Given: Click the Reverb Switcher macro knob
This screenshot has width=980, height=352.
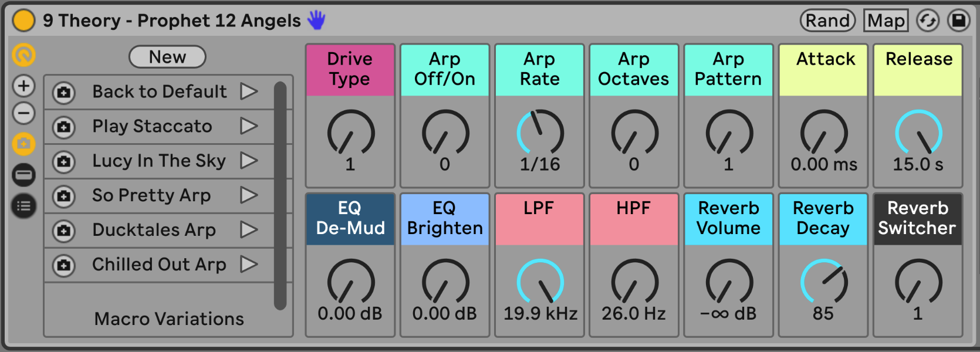Looking at the screenshot, I should click(918, 282).
